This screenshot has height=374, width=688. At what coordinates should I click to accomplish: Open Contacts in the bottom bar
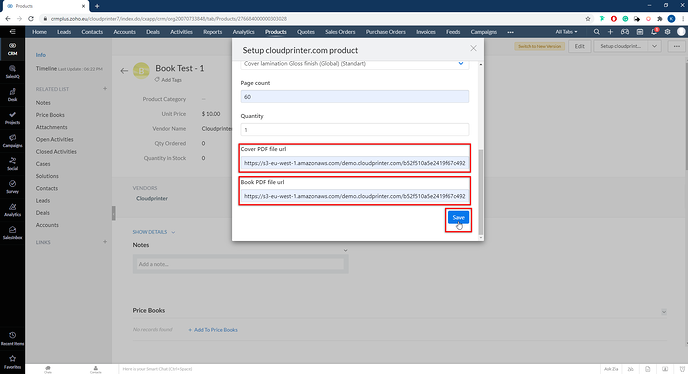tap(95, 369)
